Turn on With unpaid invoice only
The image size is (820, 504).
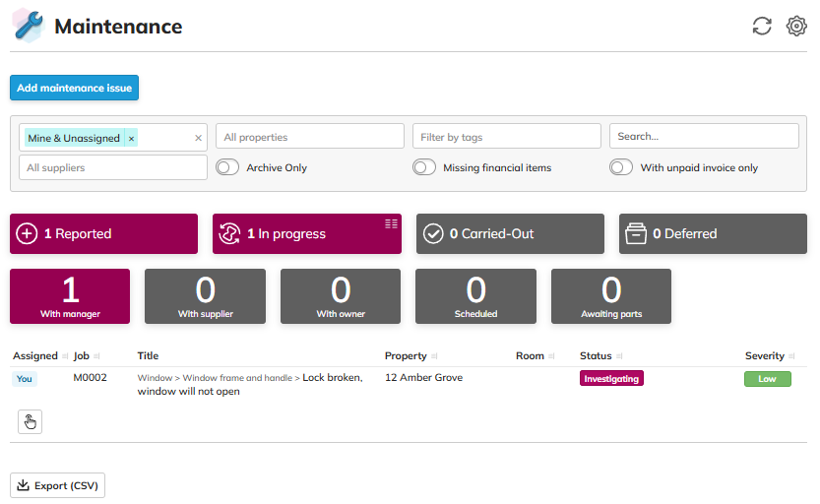621,167
